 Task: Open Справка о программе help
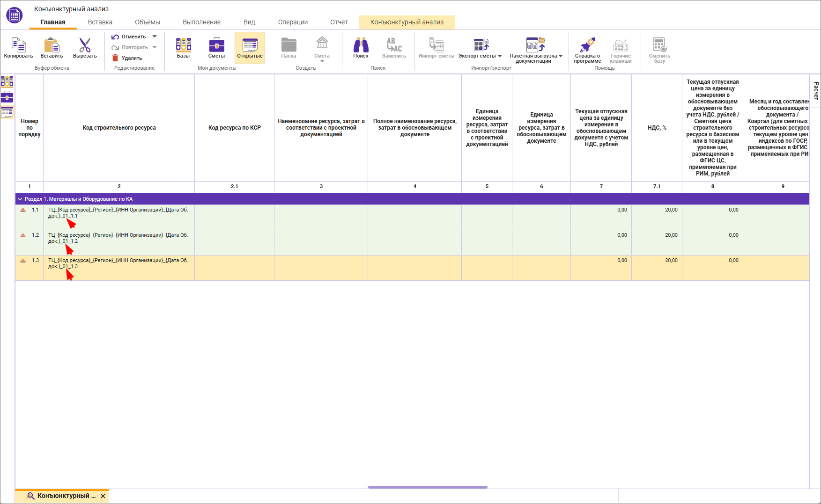(587, 46)
